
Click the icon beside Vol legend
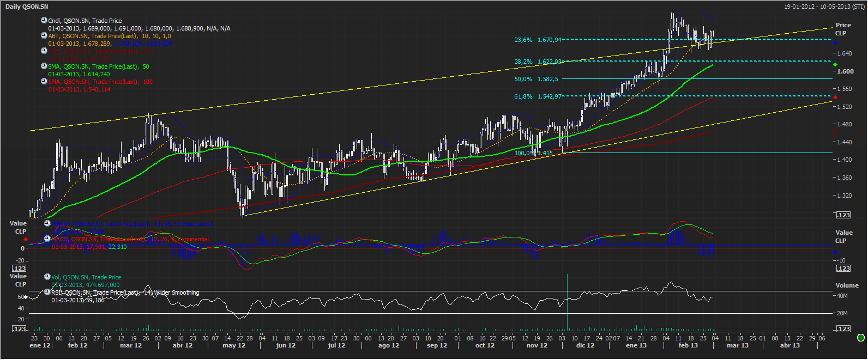coord(47,277)
